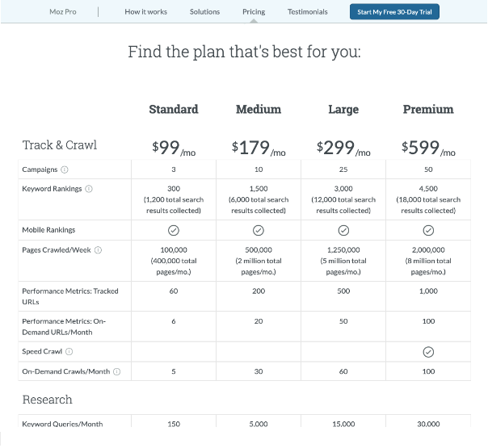Click the Speed Crawl info icon
The width and height of the screenshot is (488, 448).
[69, 352]
